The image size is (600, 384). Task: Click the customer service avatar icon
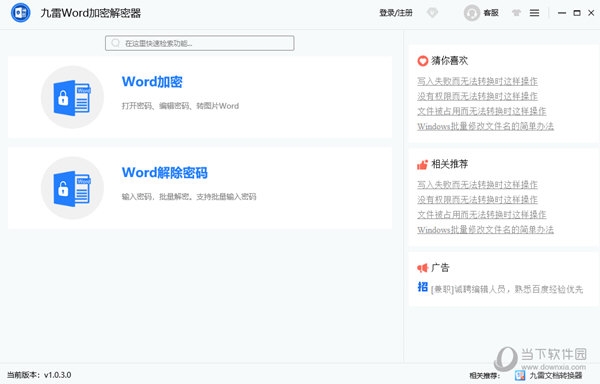coord(471,13)
